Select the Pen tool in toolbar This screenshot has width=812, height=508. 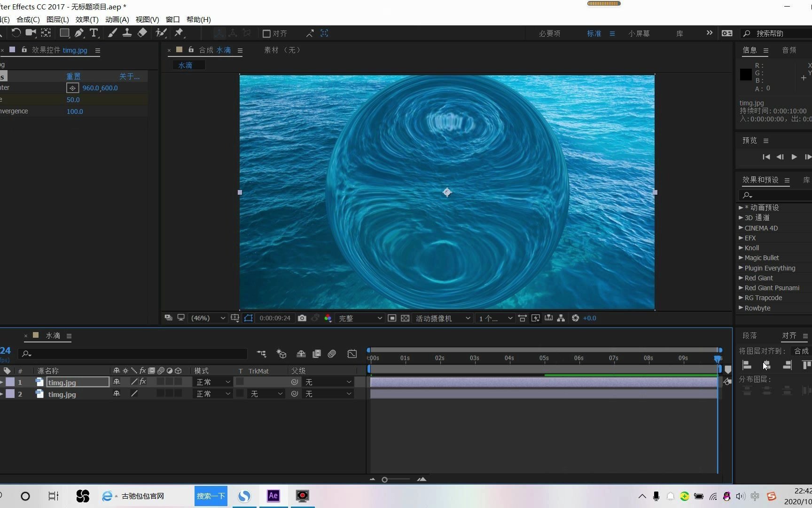79,33
